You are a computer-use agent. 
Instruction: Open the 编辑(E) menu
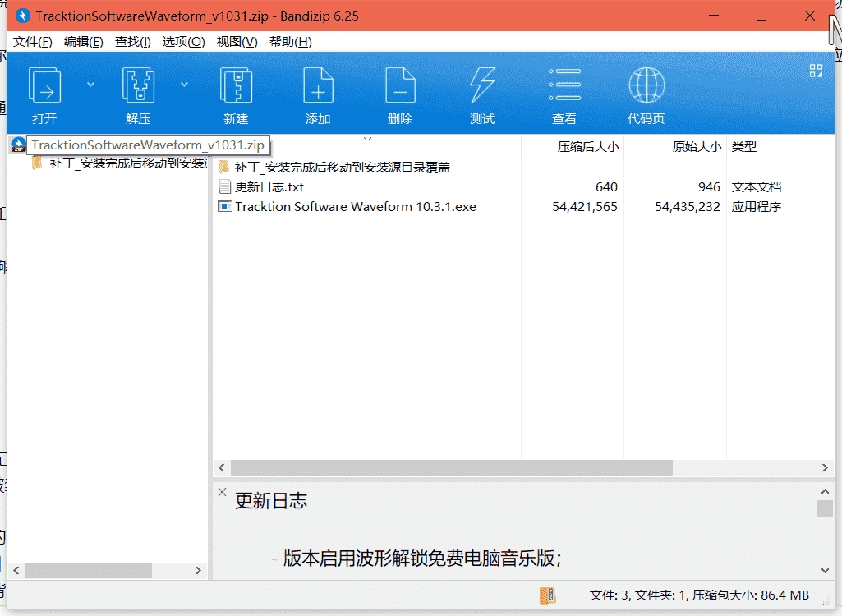83,42
